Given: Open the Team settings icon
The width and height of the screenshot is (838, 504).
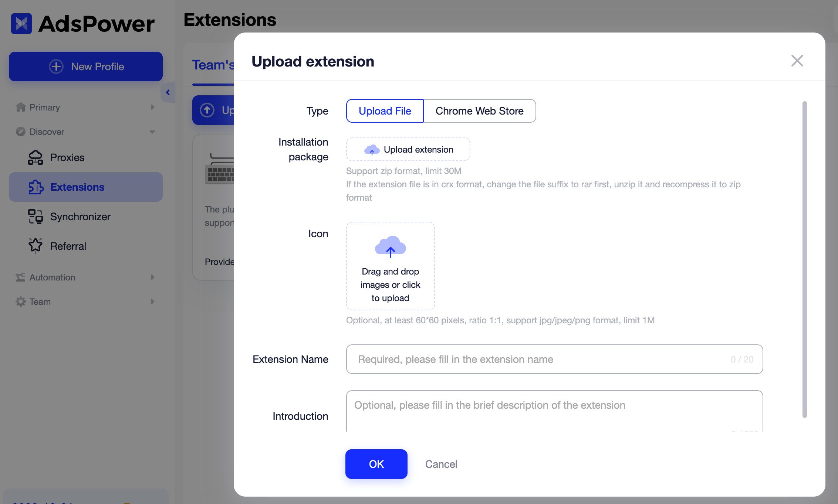Looking at the screenshot, I should tap(20, 302).
